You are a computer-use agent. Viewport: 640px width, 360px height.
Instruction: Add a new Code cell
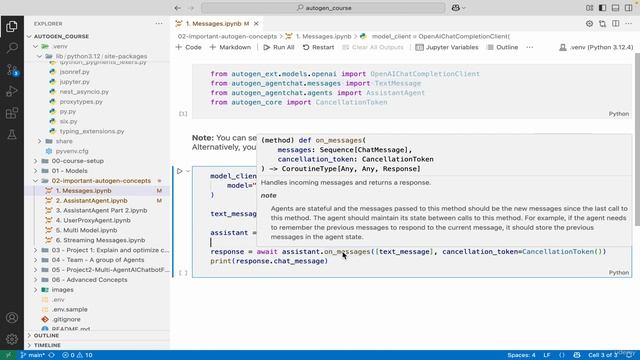(189, 47)
